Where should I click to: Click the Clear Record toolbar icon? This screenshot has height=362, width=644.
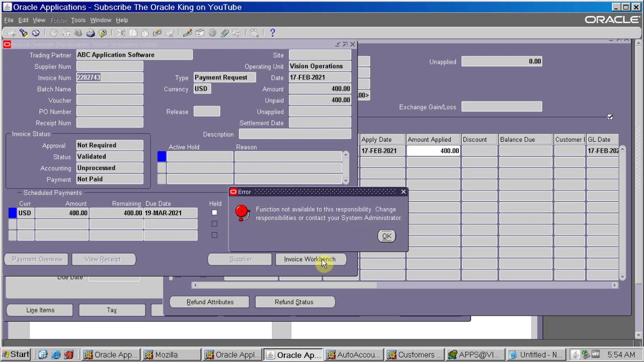[x=157, y=33]
